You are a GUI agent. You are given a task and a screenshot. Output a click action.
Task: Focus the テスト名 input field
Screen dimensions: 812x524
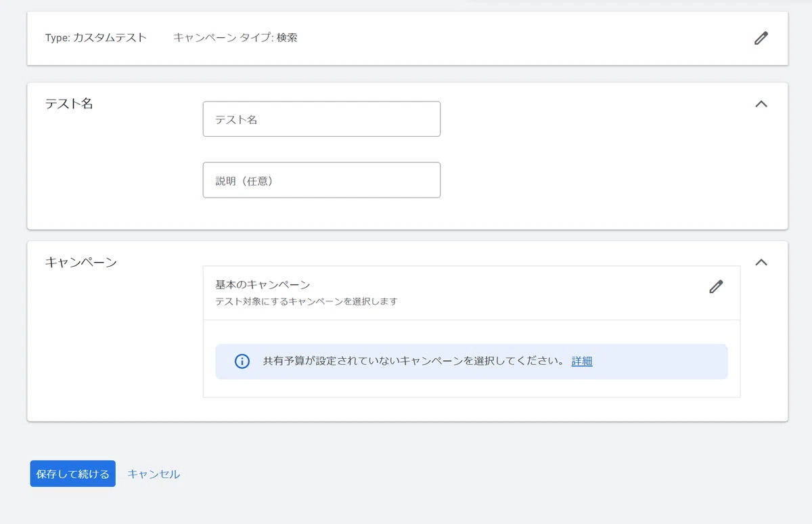[321, 119]
